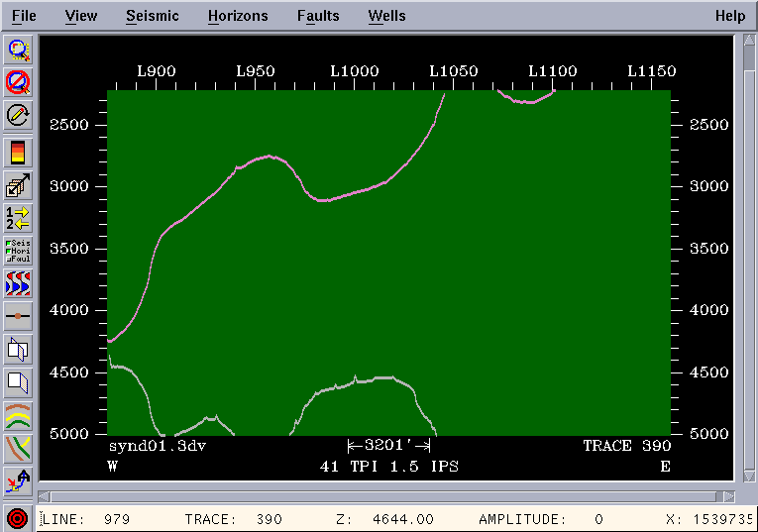Open the Wells menu
This screenshot has height=532, width=758.
coord(386,16)
